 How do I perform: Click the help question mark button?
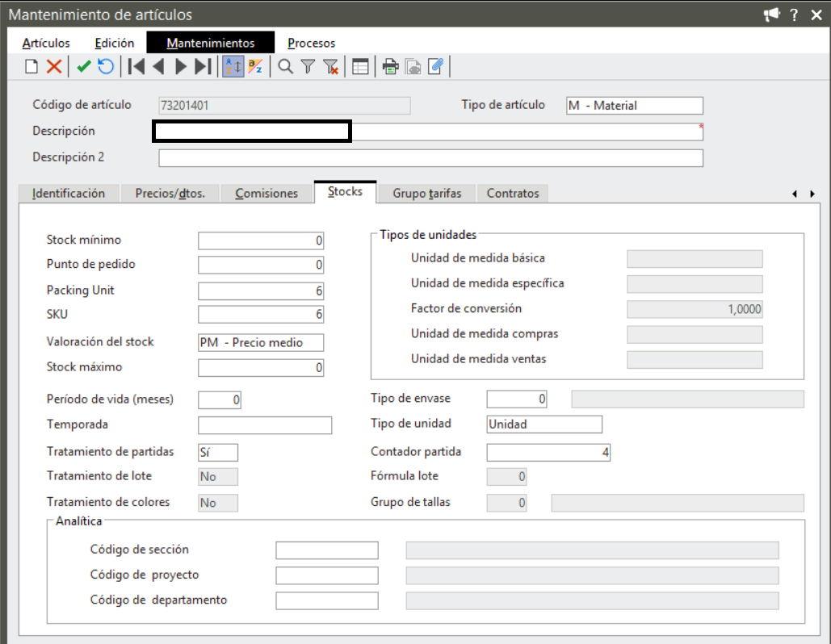tap(795, 15)
